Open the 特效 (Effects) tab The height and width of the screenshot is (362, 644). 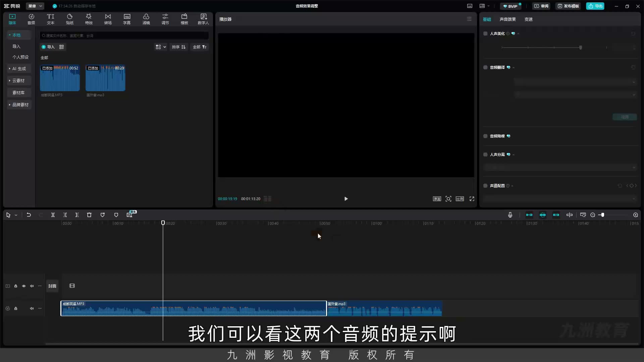[x=89, y=19]
